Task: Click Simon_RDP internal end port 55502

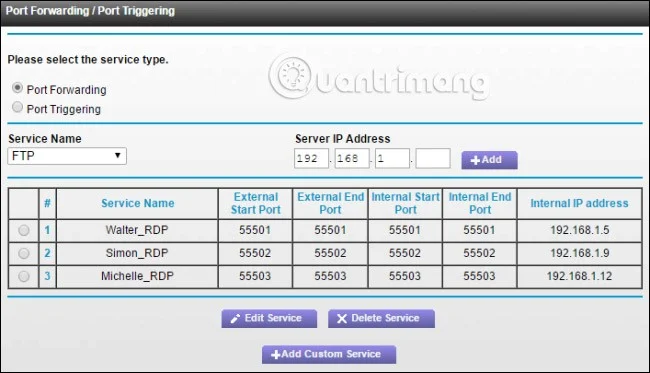Action: coord(479,253)
